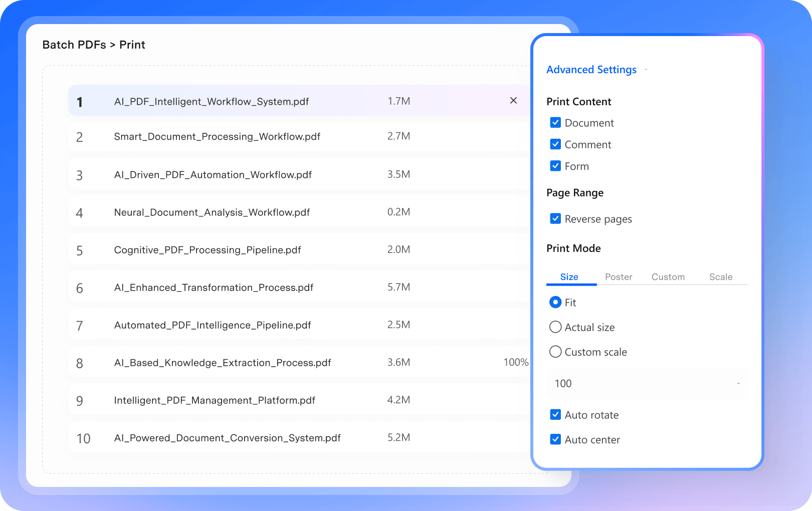The width and height of the screenshot is (812, 511).
Task: Select AI_Powered_Document_Conversion_System.pdf row
Action: [x=299, y=437]
